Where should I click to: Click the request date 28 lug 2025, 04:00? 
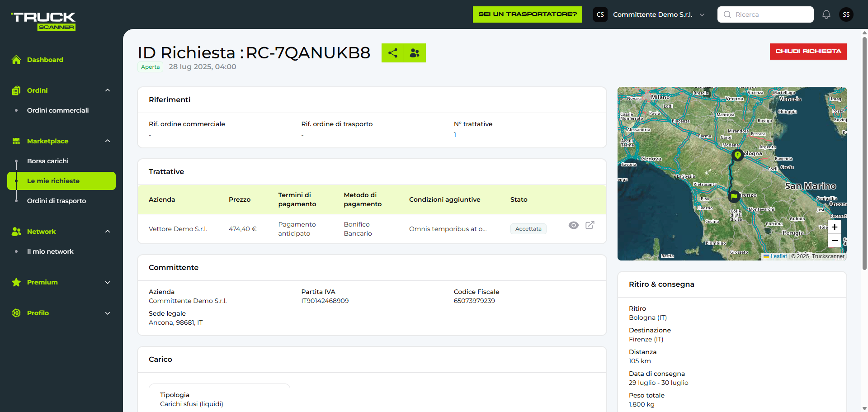tap(202, 67)
